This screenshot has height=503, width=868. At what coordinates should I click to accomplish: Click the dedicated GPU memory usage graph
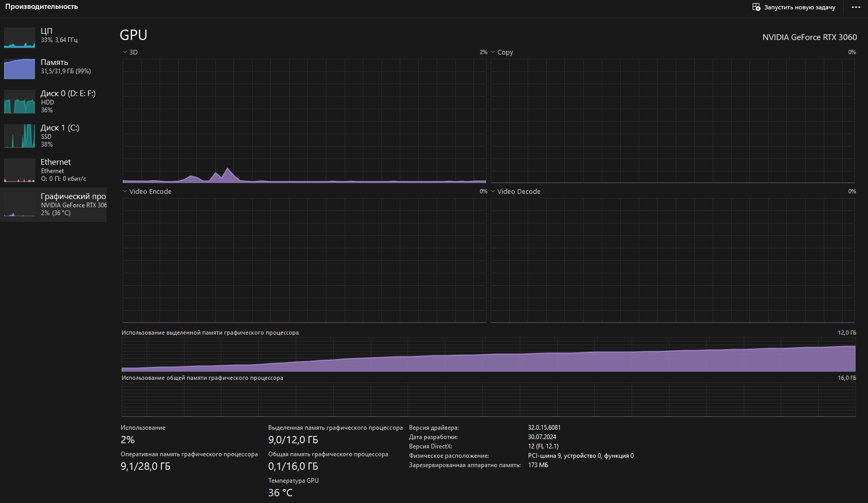489,354
